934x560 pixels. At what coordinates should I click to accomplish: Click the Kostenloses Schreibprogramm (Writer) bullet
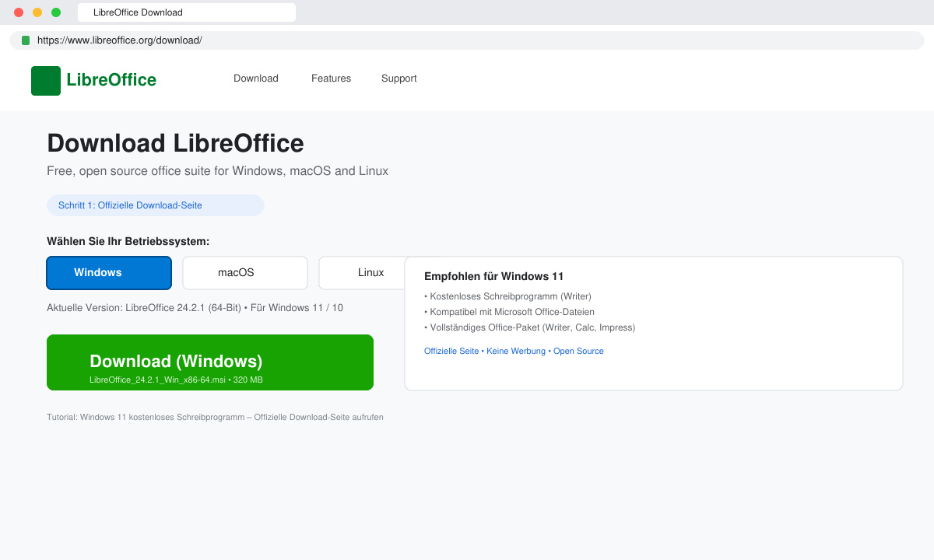tap(507, 296)
